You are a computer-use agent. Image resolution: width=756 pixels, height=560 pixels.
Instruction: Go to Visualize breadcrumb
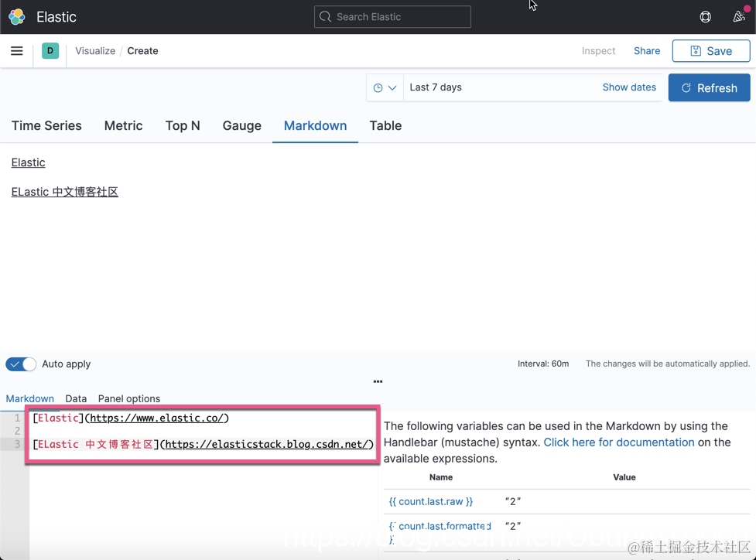[x=95, y=50]
